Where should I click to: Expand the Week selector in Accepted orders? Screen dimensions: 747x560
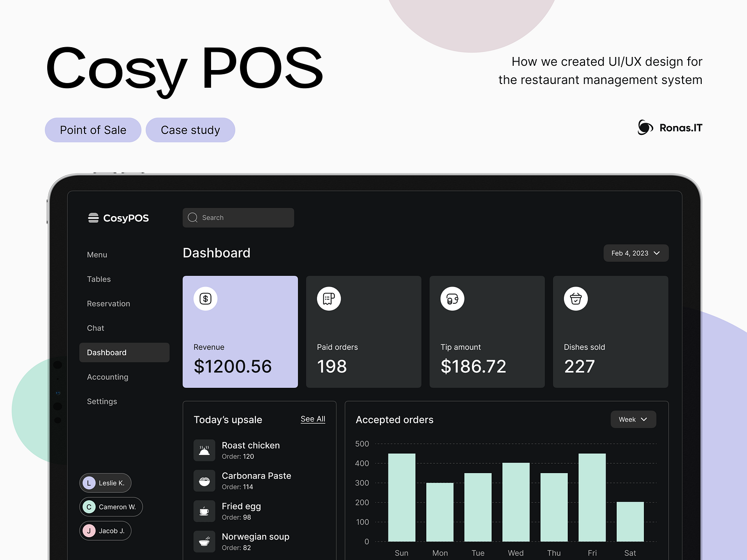click(633, 419)
